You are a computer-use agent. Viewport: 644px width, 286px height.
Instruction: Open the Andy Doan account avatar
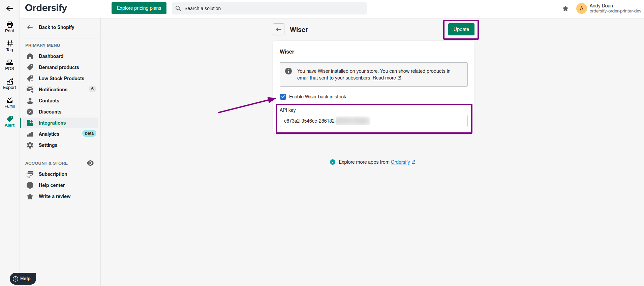(582, 8)
